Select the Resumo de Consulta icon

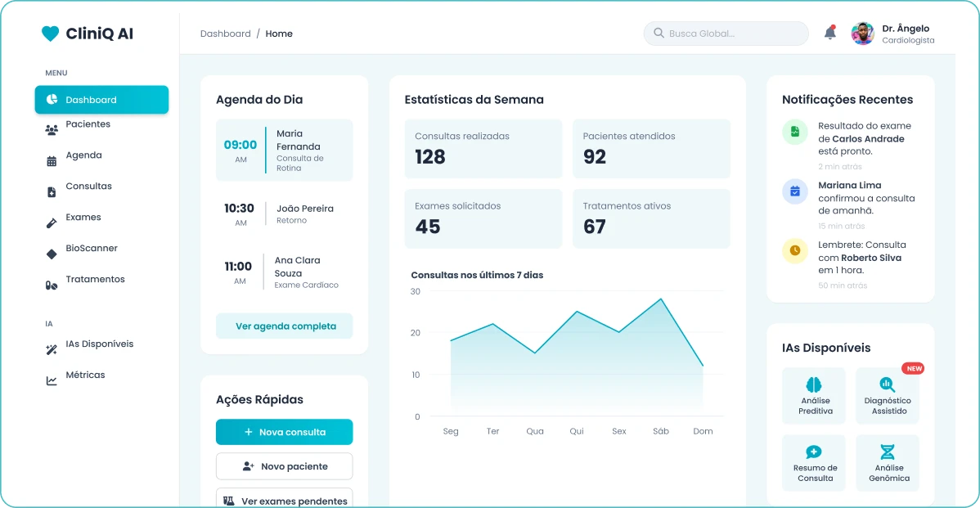(x=814, y=452)
